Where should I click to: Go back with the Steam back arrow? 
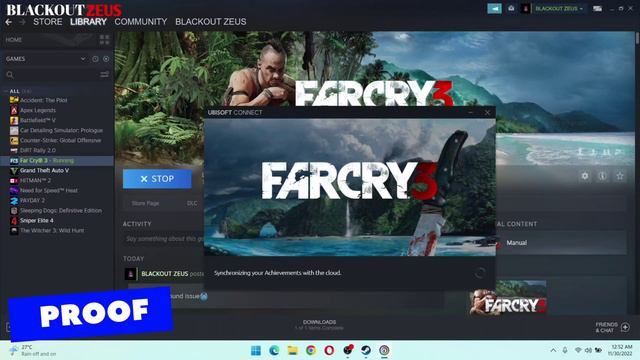9,22
